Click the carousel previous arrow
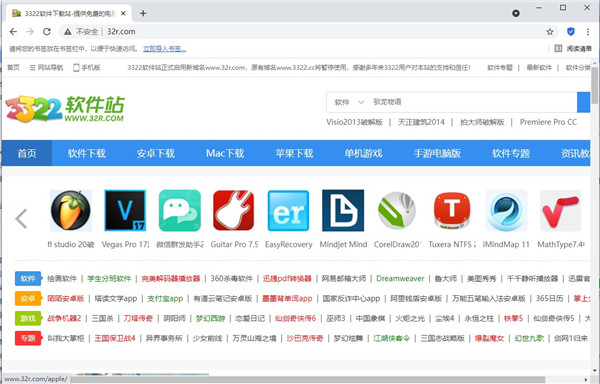The height and width of the screenshot is (384, 600). point(21,218)
